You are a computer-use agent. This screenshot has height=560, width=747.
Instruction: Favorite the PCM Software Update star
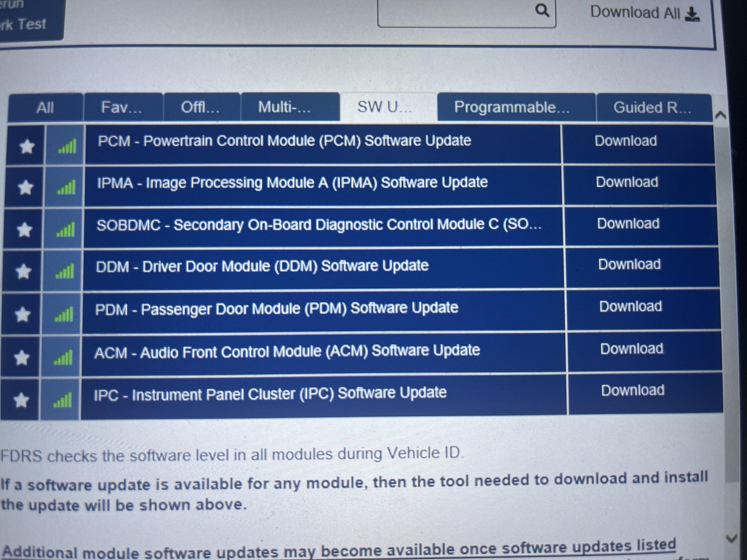tap(27, 147)
